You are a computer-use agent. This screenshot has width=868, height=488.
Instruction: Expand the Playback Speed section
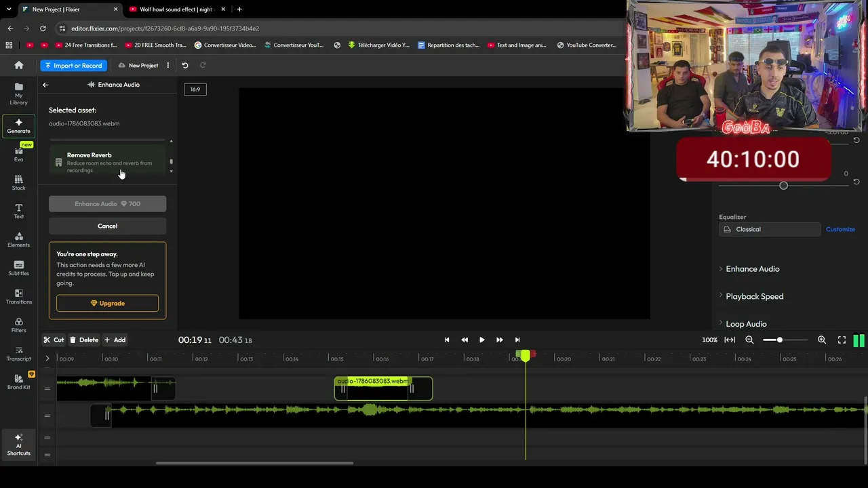(754, 296)
